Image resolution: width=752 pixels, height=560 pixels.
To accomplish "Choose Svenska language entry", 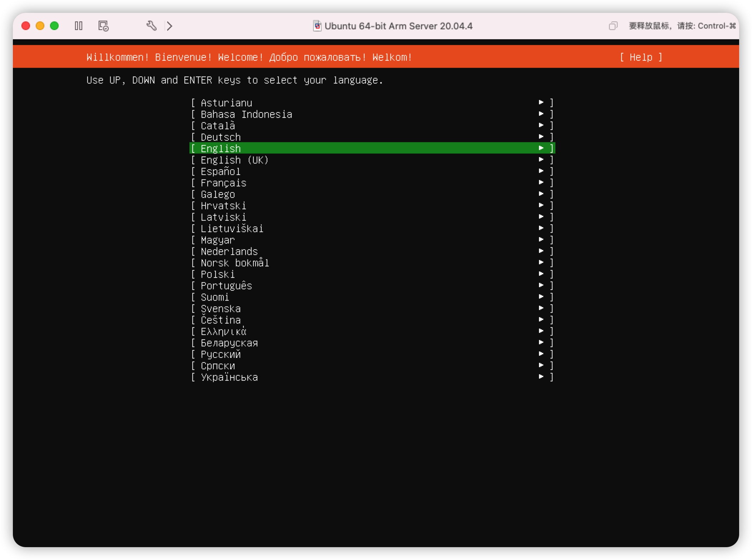I will [x=372, y=309].
